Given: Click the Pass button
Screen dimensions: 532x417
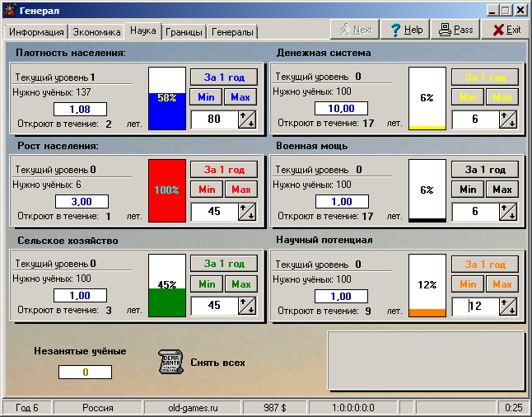Looking at the screenshot, I should [x=455, y=30].
